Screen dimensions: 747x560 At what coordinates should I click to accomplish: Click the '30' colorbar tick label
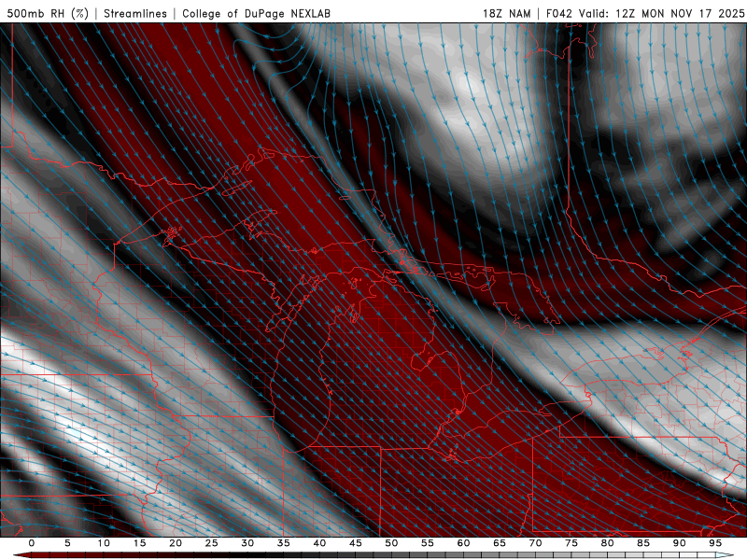(x=247, y=543)
